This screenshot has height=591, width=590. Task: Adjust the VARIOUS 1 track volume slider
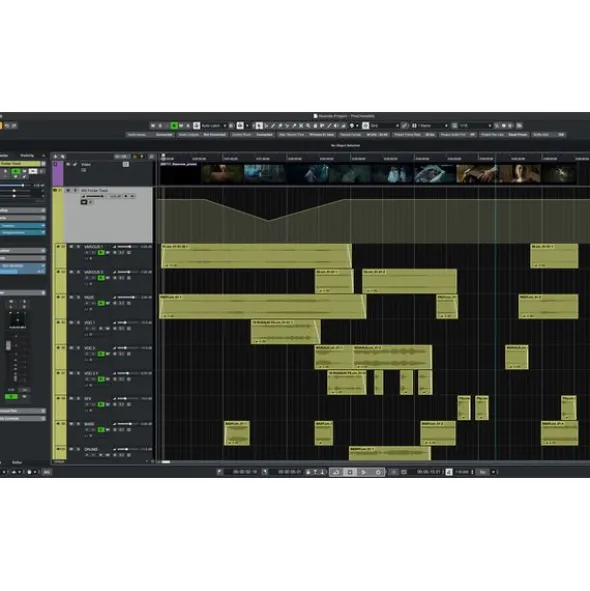[127, 247]
